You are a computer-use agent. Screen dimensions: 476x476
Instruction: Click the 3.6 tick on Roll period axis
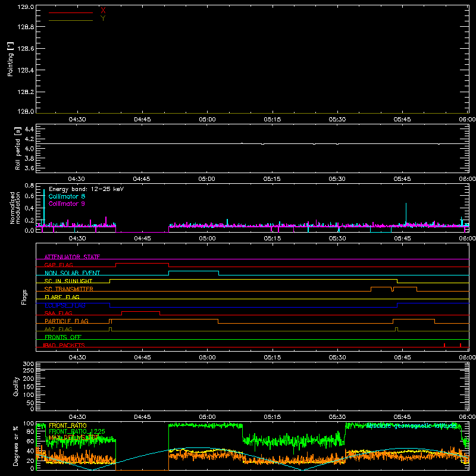click(x=29, y=168)
